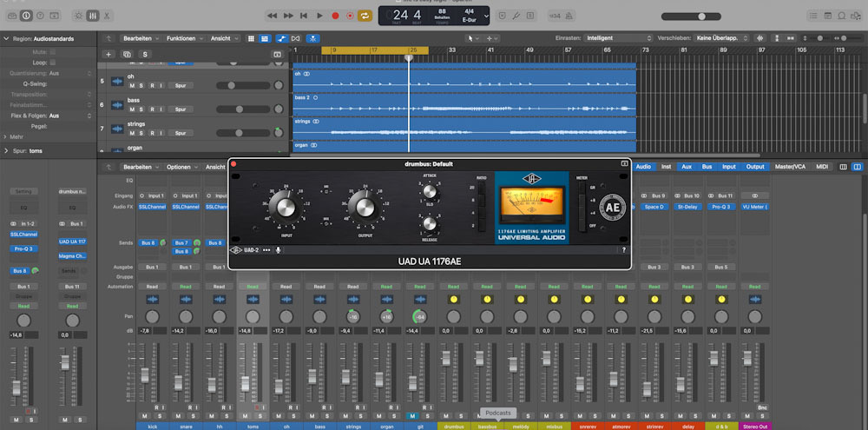Open the Verschieben Keine Überlapp. dropdown
868x430 pixels.
(x=722, y=38)
